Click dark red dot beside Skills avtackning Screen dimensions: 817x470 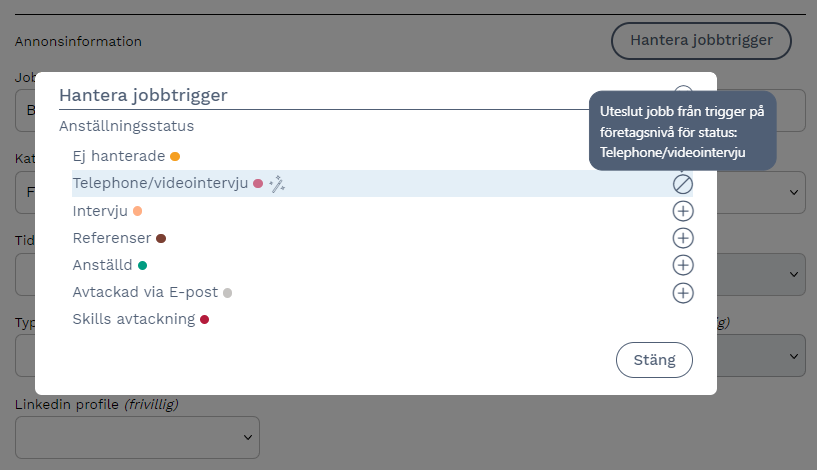click(x=204, y=320)
